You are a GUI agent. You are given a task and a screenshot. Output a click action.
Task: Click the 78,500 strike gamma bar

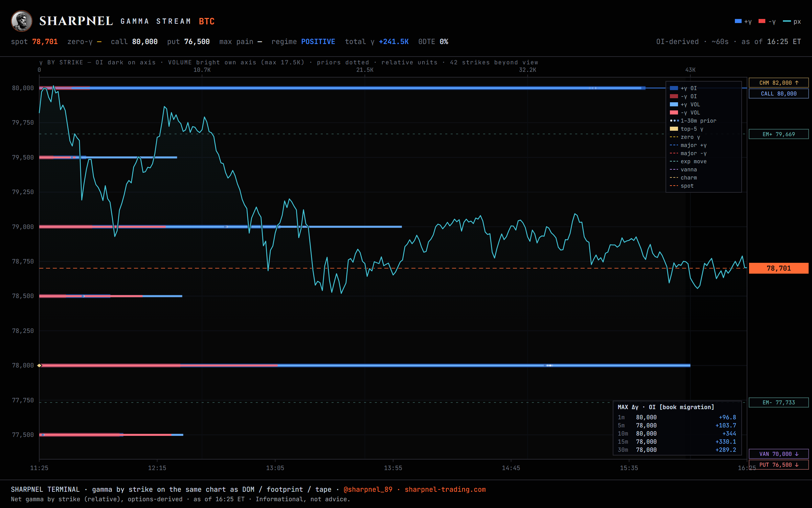(111, 296)
